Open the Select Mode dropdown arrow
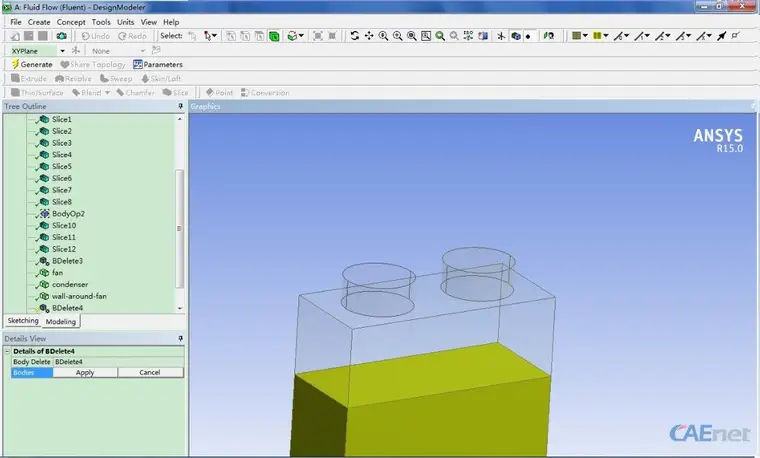The width and height of the screenshot is (760, 458). 214,36
